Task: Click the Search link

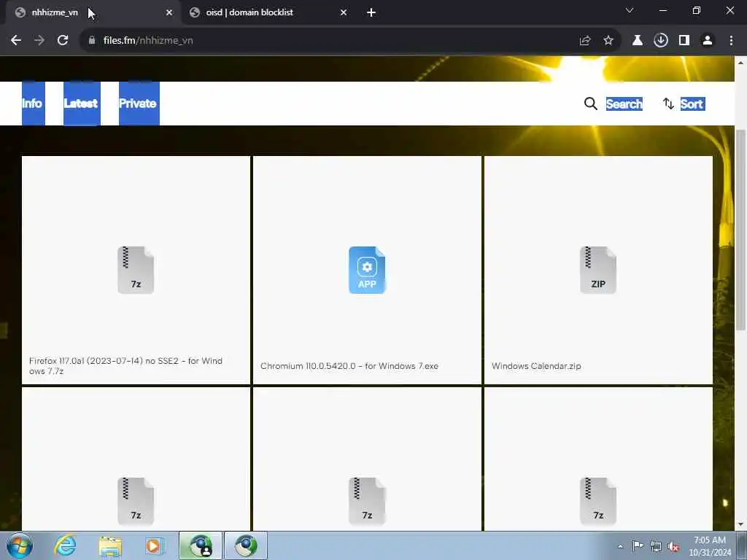Action: 624,104
